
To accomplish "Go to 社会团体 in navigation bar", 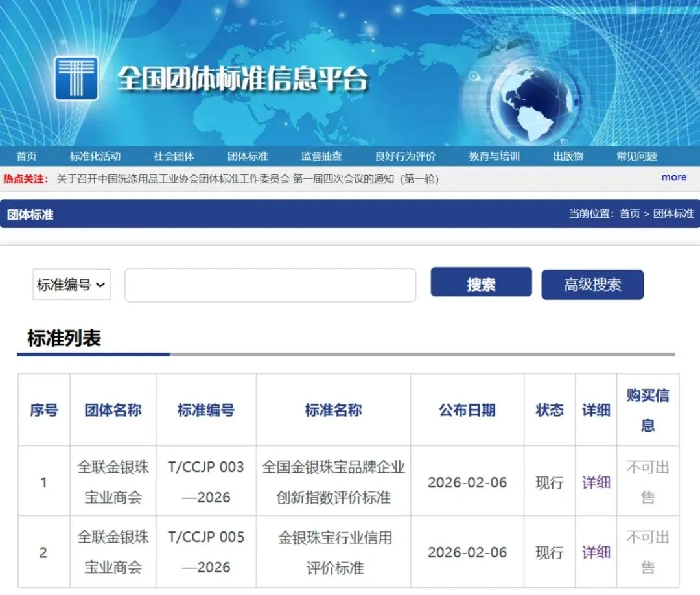I will [174, 156].
